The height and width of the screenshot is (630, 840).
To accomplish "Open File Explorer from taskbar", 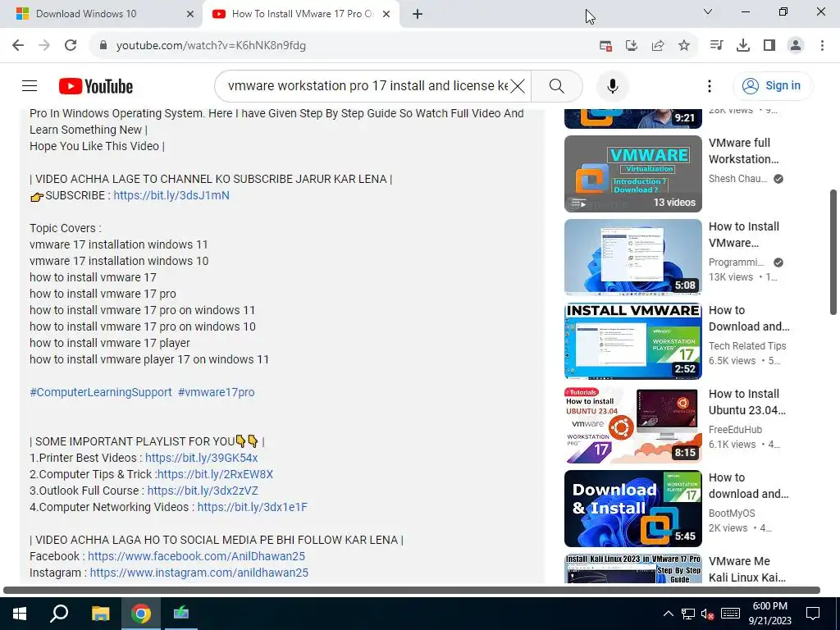I will [x=100, y=614].
